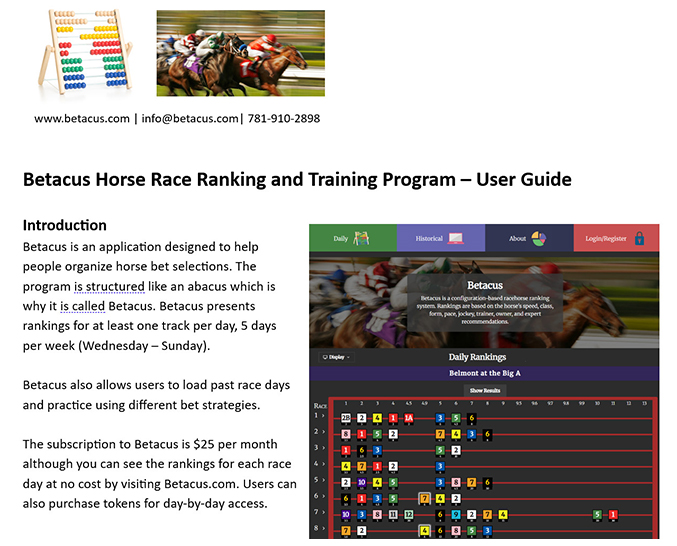Click the abacus image in the header
Image resolution: width=677 pixels, height=546 pixels.
click(x=85, y=52)
